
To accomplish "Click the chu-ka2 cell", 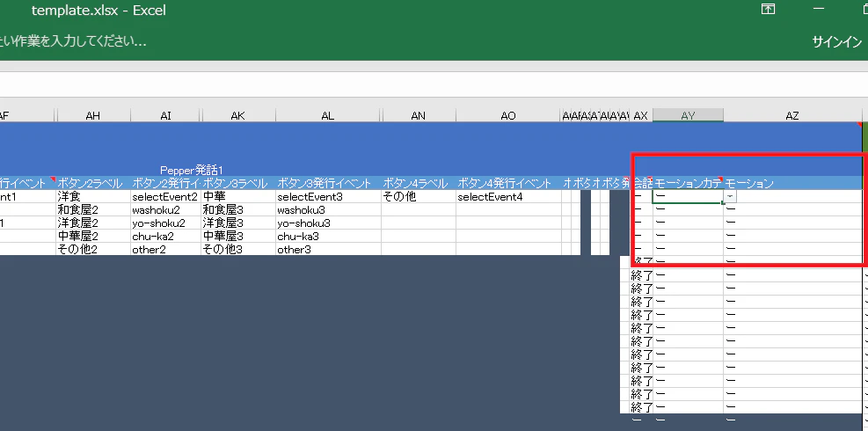I will pyautogui.click(x=165, y=237).
